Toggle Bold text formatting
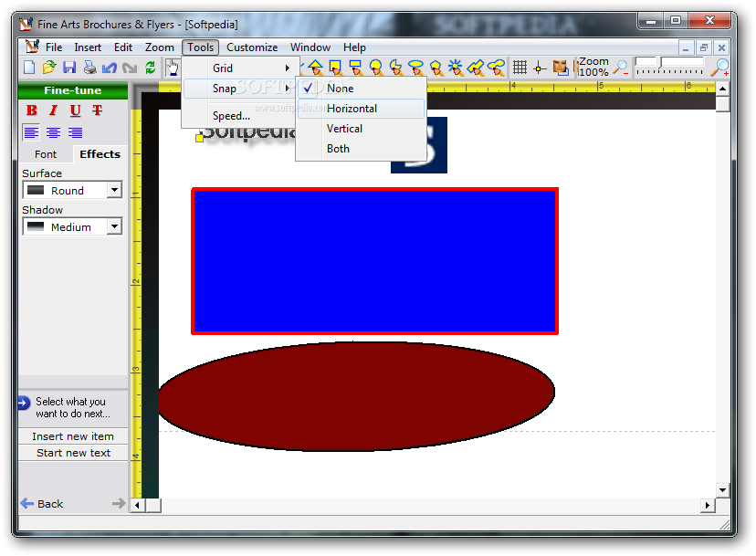 (x=32, y=110)
